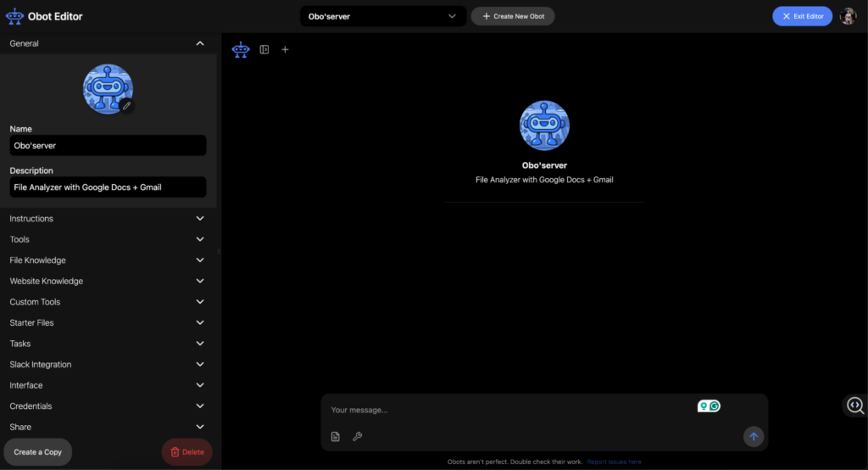Open the Obo'server obot selector dropdown
Viewport: 868px width, 470px height.
[x=383, y=16]
